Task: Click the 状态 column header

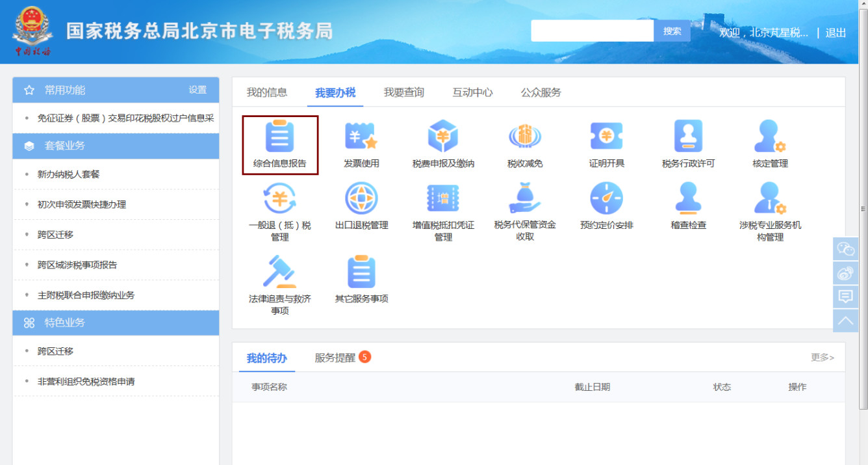Action: click(x=722, y=387)
